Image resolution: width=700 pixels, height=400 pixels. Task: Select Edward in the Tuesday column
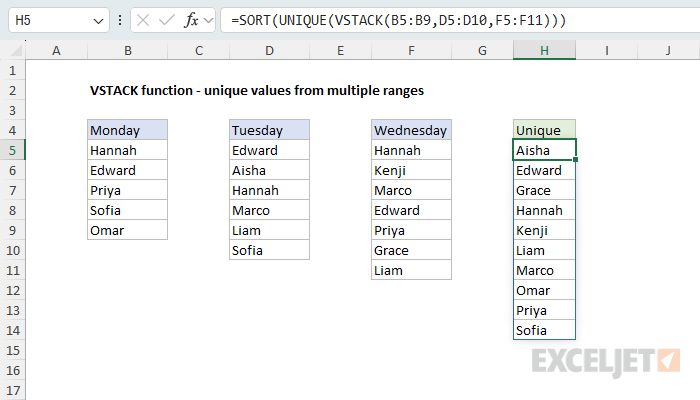coord(269,150)
